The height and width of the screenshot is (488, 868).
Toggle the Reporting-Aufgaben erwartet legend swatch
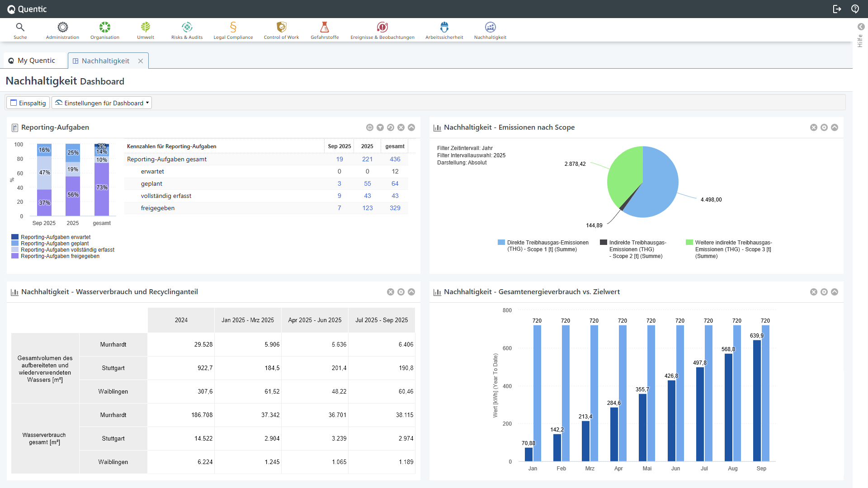click(x=15, y=237)
